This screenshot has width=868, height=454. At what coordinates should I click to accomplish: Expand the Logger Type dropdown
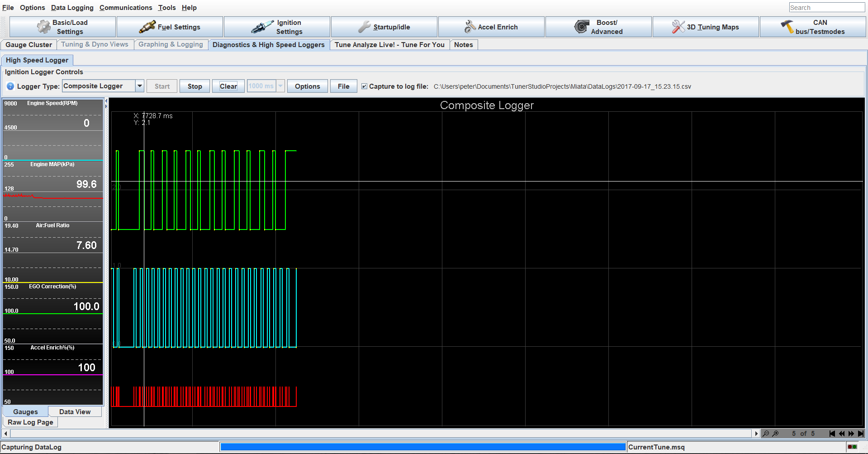point(140,86)
